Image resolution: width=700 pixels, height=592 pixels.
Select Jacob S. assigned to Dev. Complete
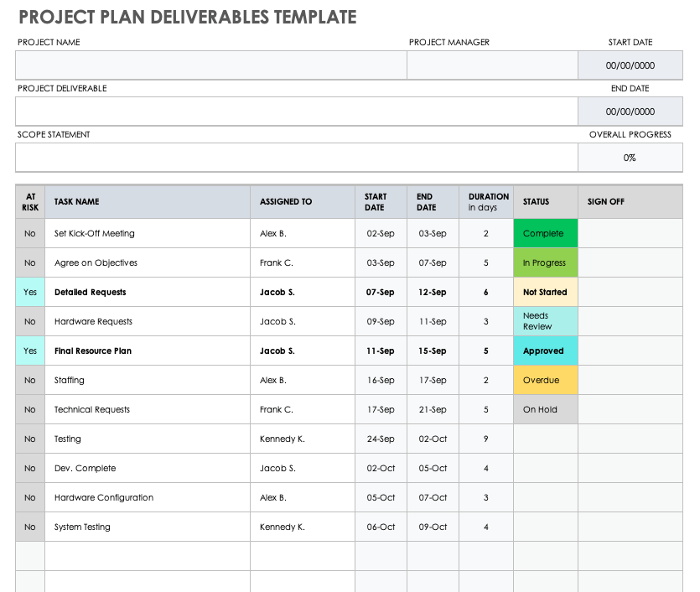pos(303,468)
